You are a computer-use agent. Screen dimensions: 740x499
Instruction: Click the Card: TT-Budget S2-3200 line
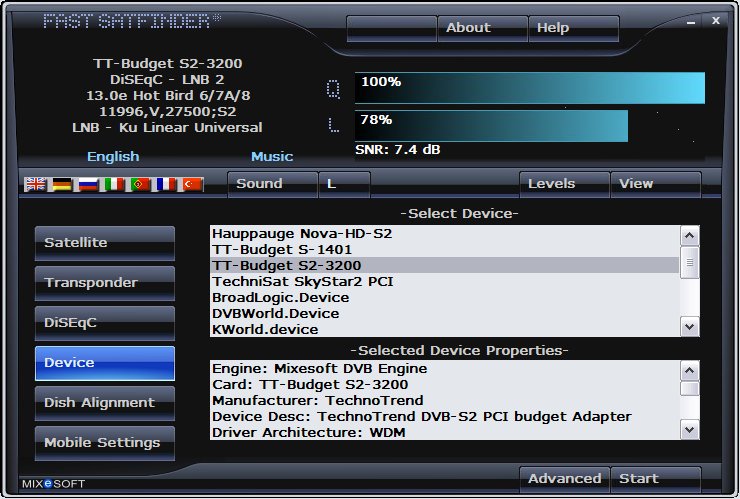point(445,385)
